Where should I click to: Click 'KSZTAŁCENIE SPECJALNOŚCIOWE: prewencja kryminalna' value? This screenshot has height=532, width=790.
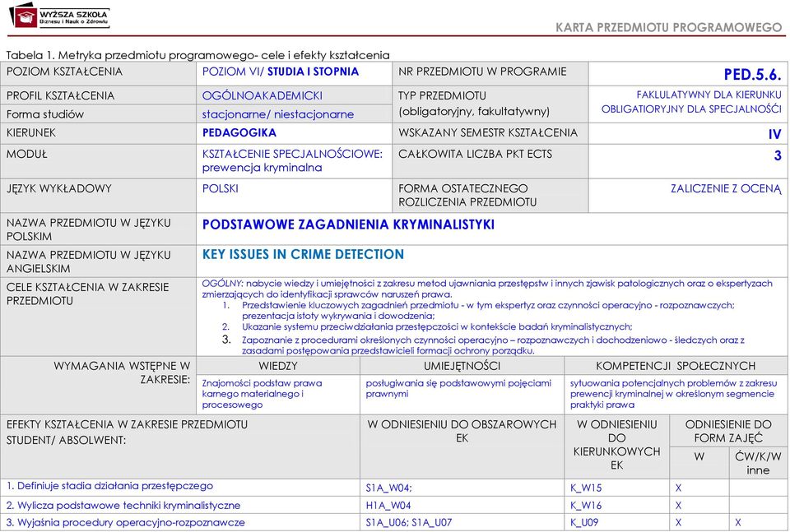tap(292, 160)
